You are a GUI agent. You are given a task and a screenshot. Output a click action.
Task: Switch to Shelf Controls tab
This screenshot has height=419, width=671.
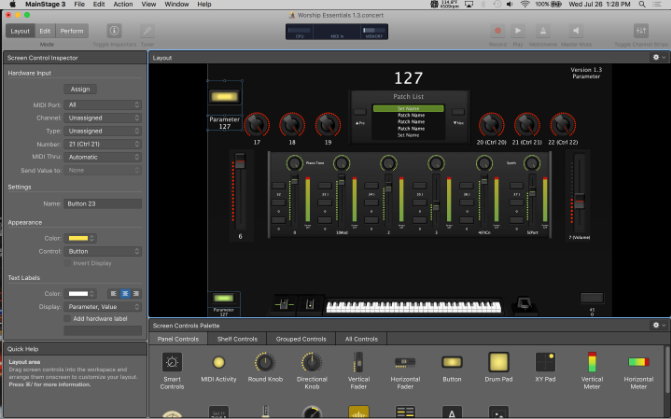click(x=237, y=339)
